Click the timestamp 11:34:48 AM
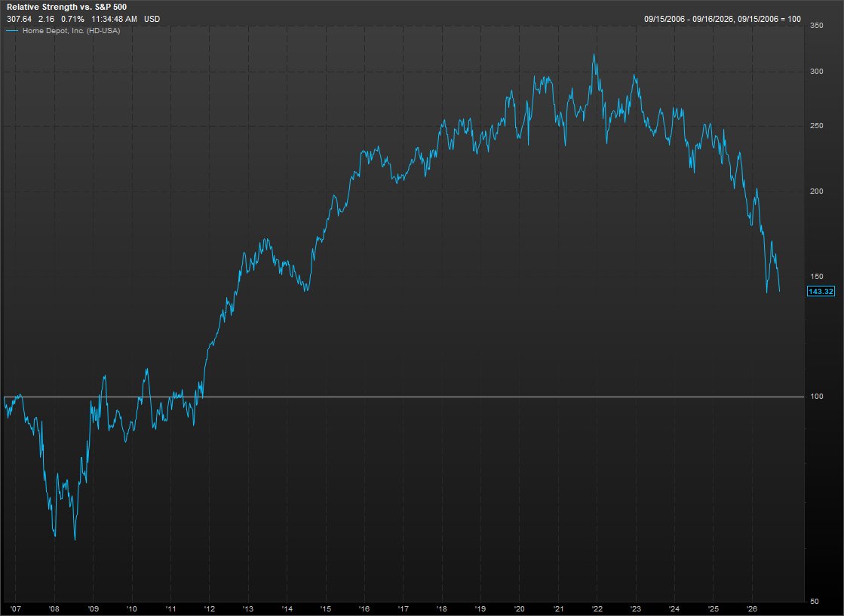Image resolution: width=844 pixels, height=616 pixels. point(114,19)
